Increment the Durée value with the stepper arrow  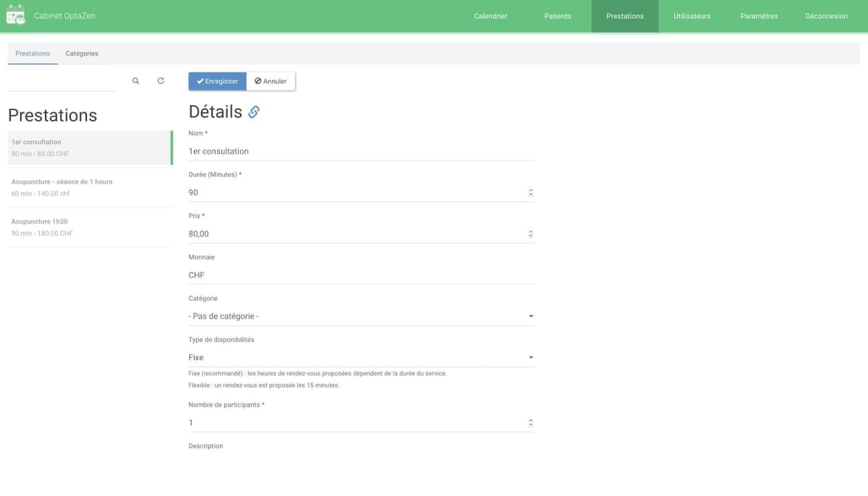530,189
